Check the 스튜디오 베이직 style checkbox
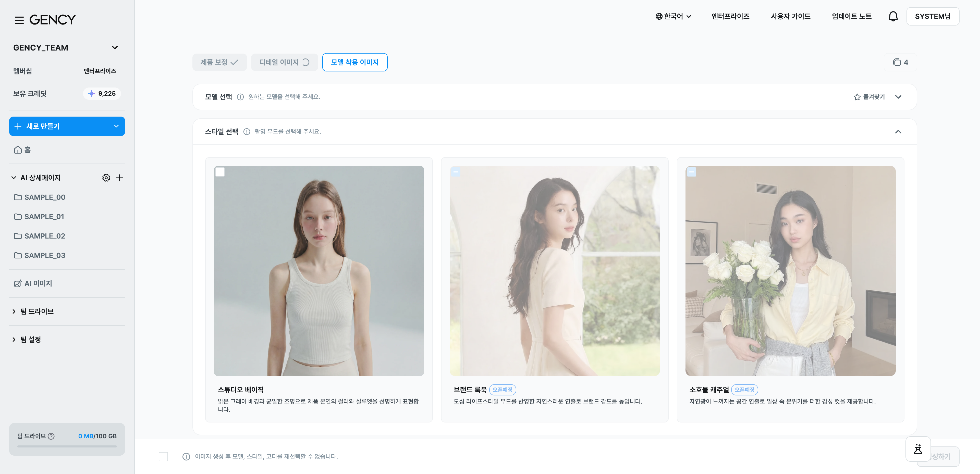This screenshot has height=474, width=980. tap(220, 172)
